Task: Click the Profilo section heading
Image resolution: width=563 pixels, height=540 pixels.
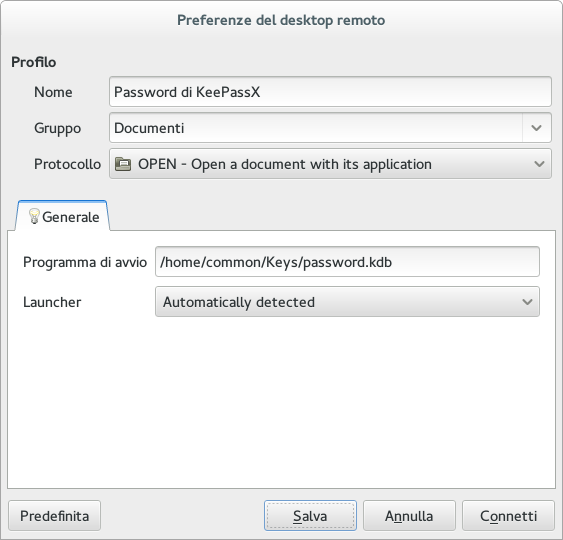Action: point(34,62)
